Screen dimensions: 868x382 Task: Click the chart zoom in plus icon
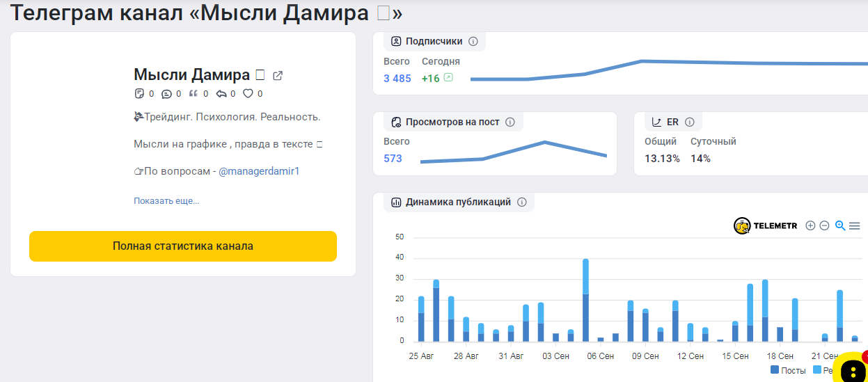click(810, 225)
